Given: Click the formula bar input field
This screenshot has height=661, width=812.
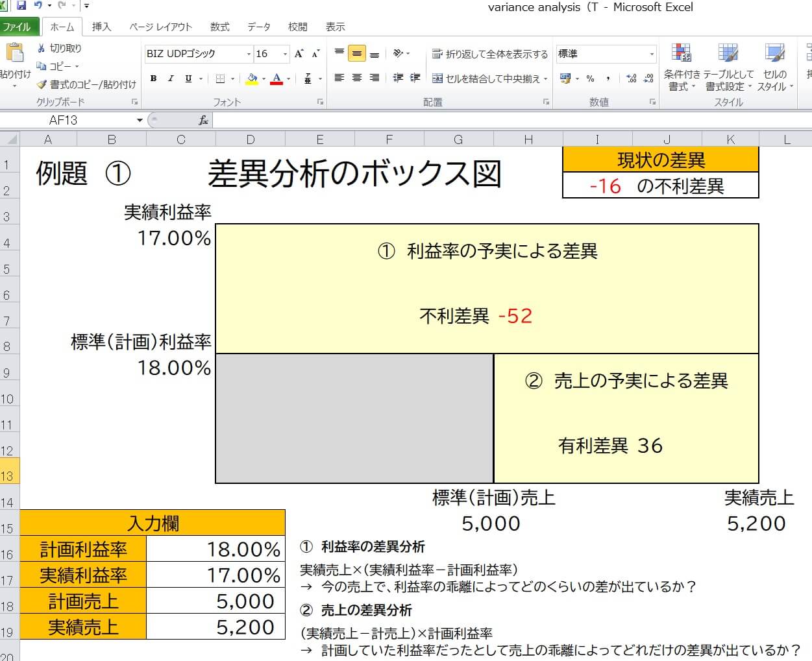Looking at the screenshot, I should click(511, 120).
